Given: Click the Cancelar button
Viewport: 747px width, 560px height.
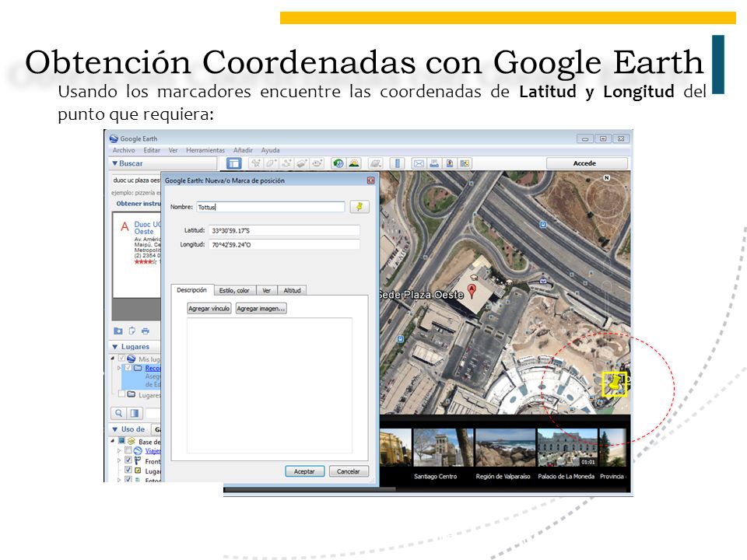Looking at the screenshot, I should 349,471.
